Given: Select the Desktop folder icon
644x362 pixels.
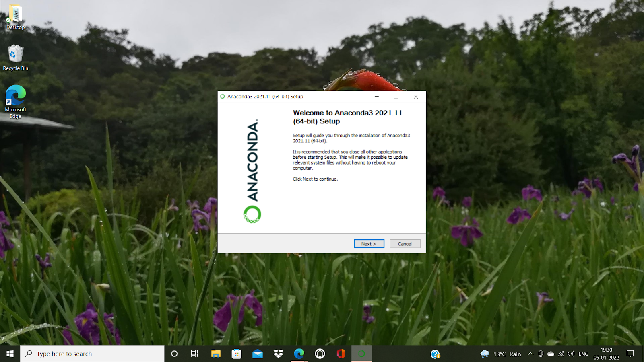Looking at the screenshot, I should click(15, 17).
